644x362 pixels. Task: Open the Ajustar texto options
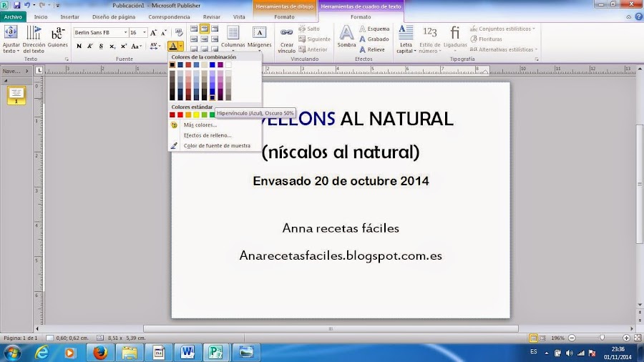point(11,39)
